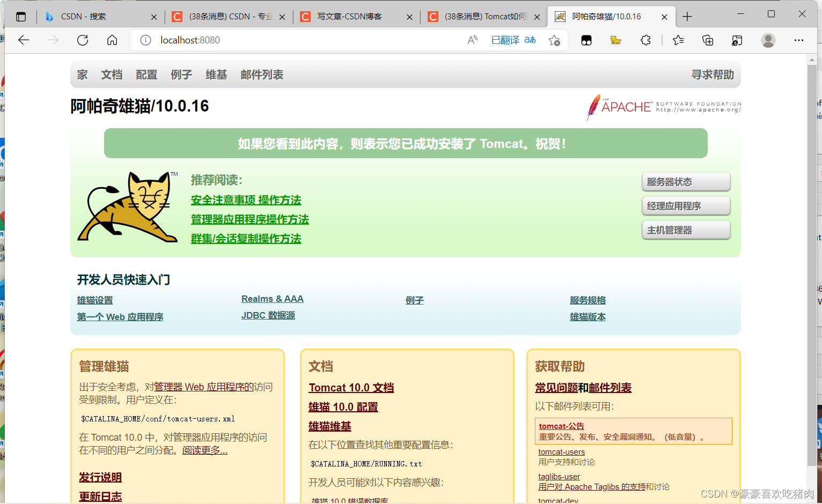Click the 阅读更多... link
This screenshot has width=822, height=504.
(x=205, y=450)
